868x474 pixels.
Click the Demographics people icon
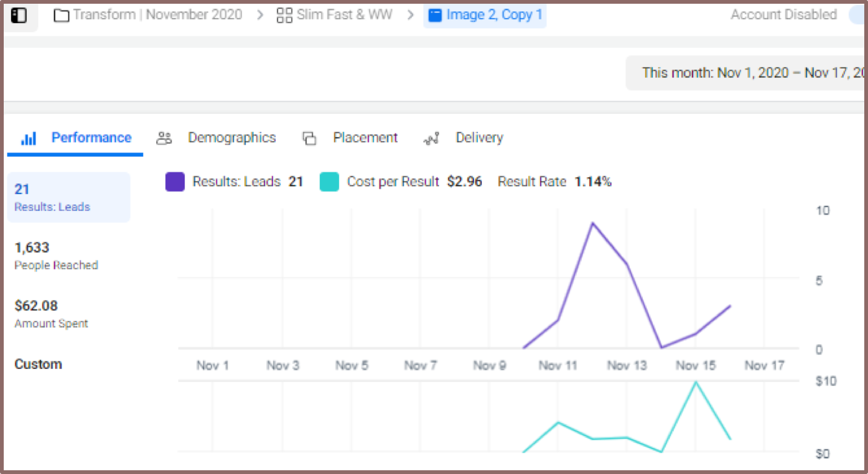164,138
